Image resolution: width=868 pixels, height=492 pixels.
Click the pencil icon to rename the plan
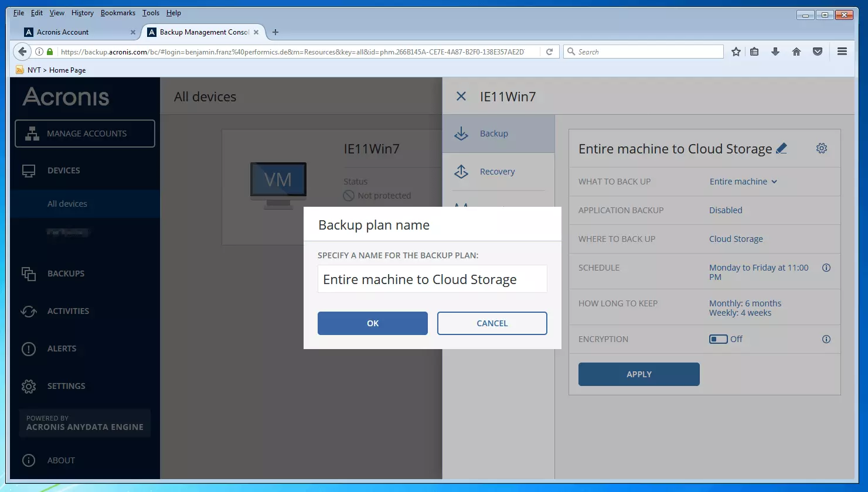click(x=781, y=149)
